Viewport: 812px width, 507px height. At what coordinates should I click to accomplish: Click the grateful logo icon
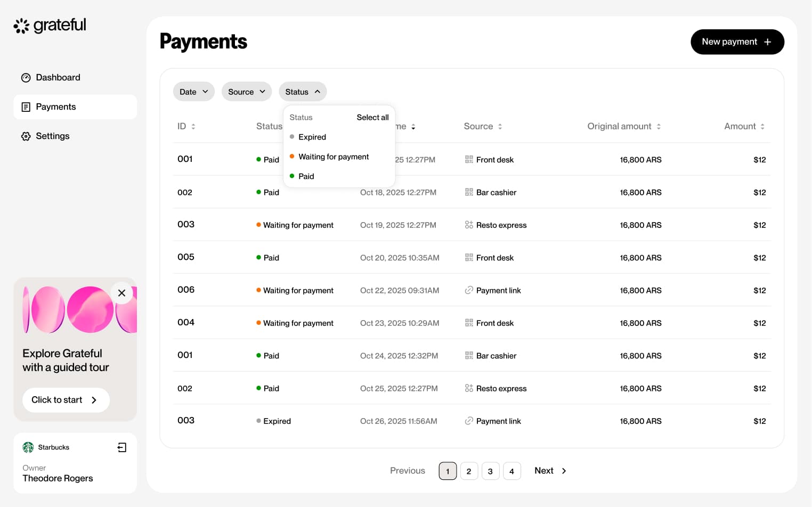click(21, 26)
